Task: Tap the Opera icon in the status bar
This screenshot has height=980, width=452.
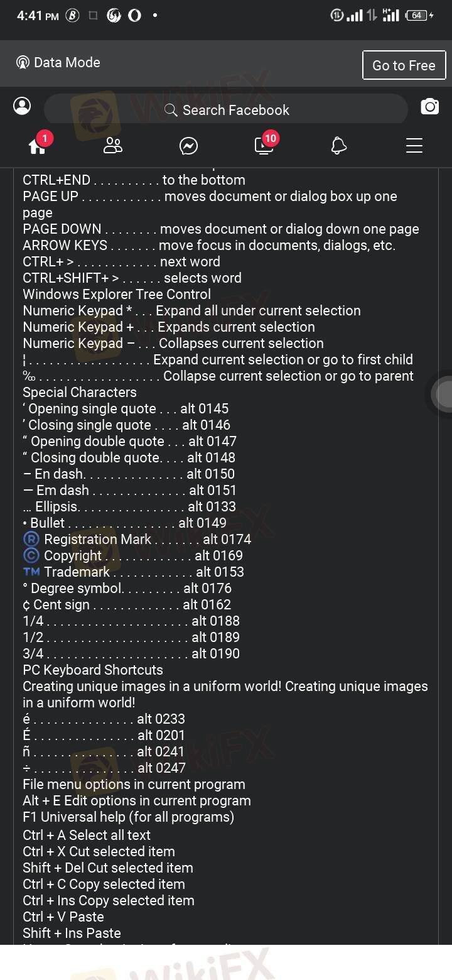Action: (134, 16)
